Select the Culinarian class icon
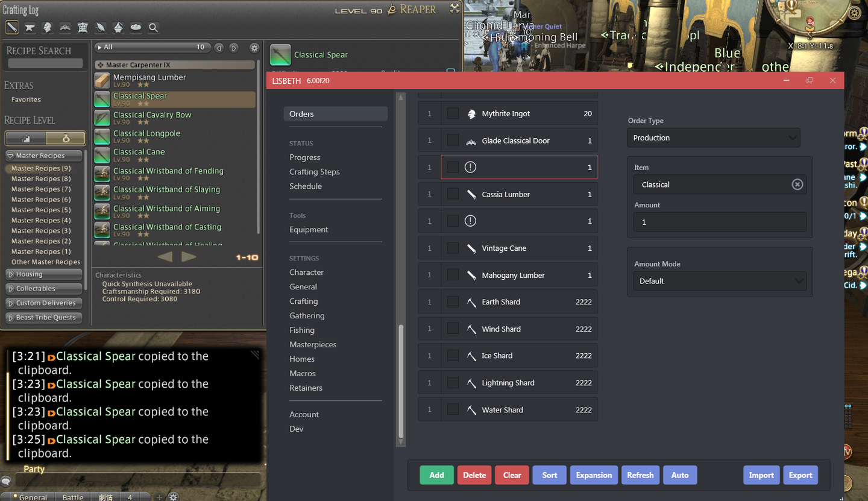Screen dimensions: 868x501 [136, 27]
